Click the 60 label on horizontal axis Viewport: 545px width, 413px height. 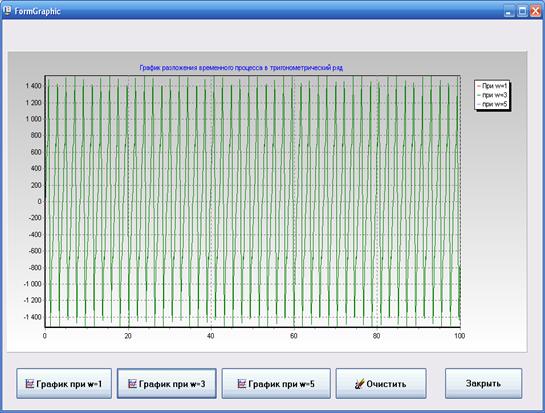[x=294, y=336]
